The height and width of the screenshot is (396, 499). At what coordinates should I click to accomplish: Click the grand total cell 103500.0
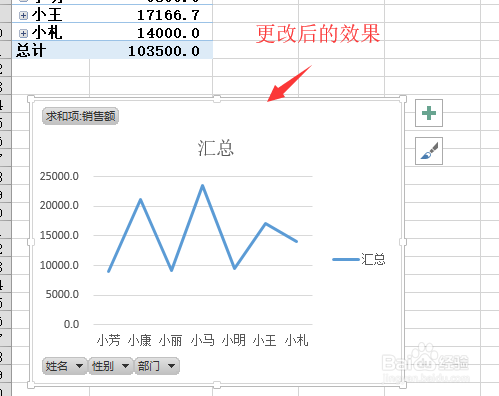point(164,51)
